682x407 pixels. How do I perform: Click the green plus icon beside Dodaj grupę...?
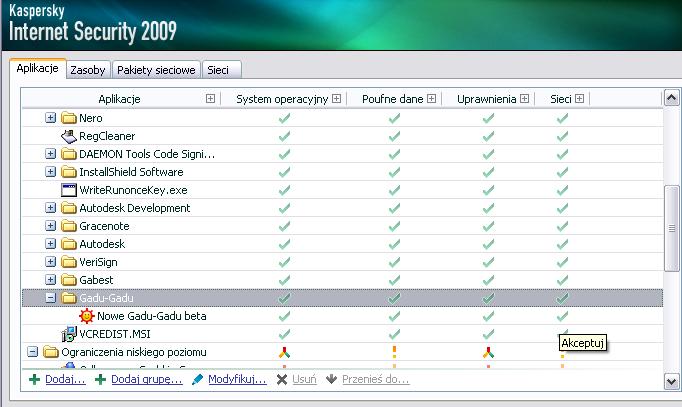point(100,380)
